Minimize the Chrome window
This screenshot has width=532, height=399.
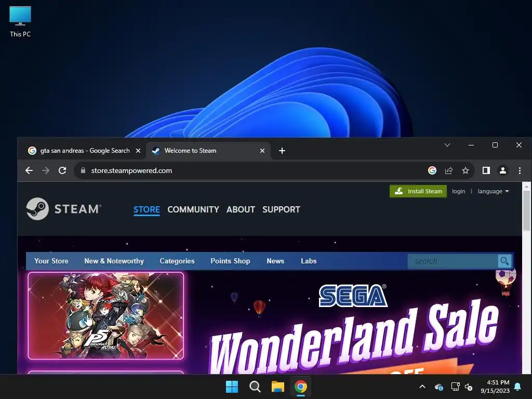[471, 145]
